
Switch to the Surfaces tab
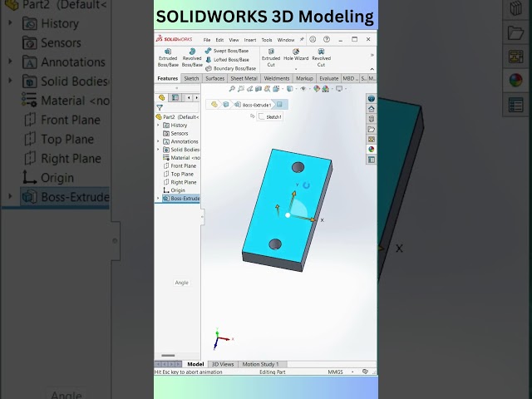click(214, 78)
